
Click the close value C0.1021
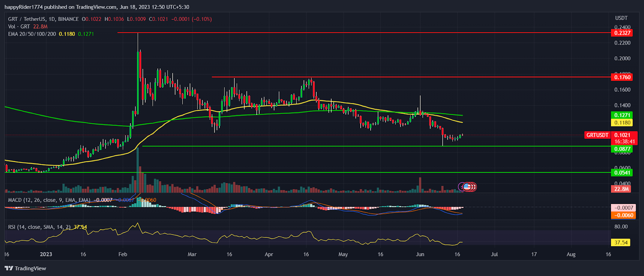point(159,19)
